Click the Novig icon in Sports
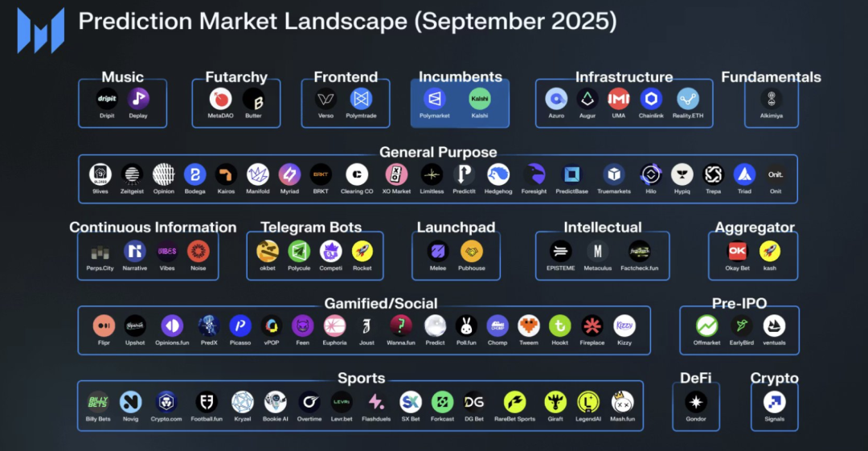The image size is (868, 451). [x=131, y=402]
